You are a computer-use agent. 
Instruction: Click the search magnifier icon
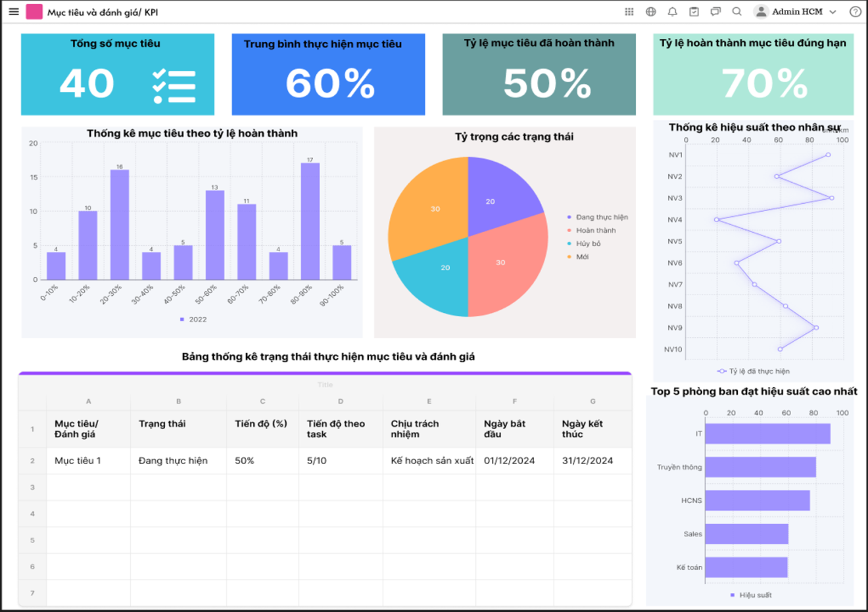[x=737, y=12]
